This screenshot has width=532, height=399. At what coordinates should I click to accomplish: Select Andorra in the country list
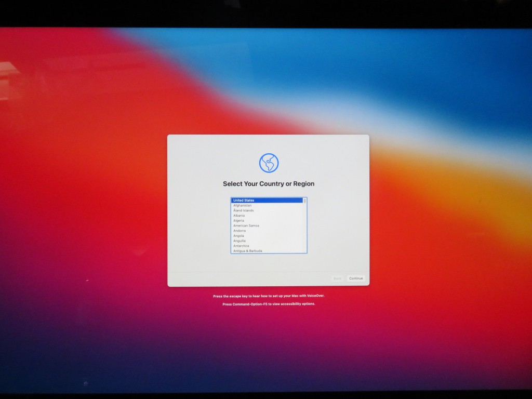pos(267,231)
